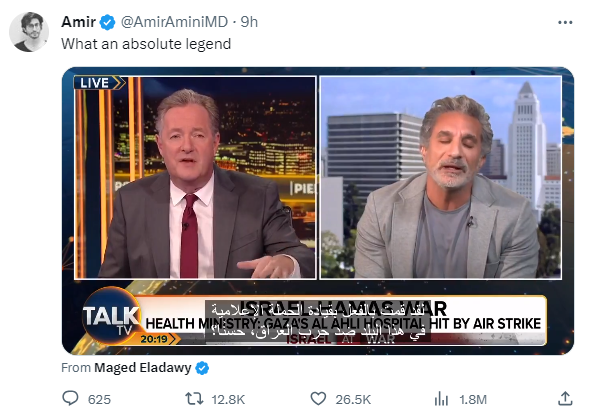Image resolution: width=591 pixels, height=419 pixels.
Task: Open the Amir display name link
Action: pyautogui.click(x=78, y=22)
